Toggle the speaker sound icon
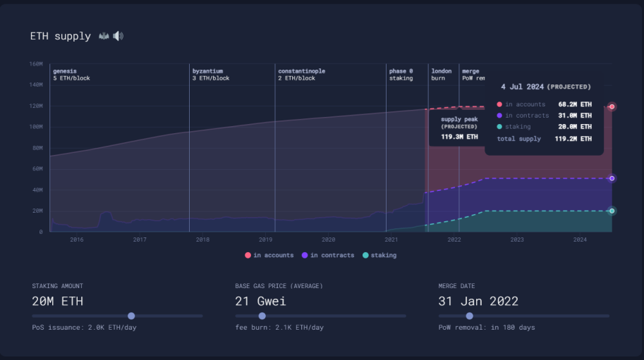Image resolution: width=644 pixels, height=360 pixels. click(119, 36)
